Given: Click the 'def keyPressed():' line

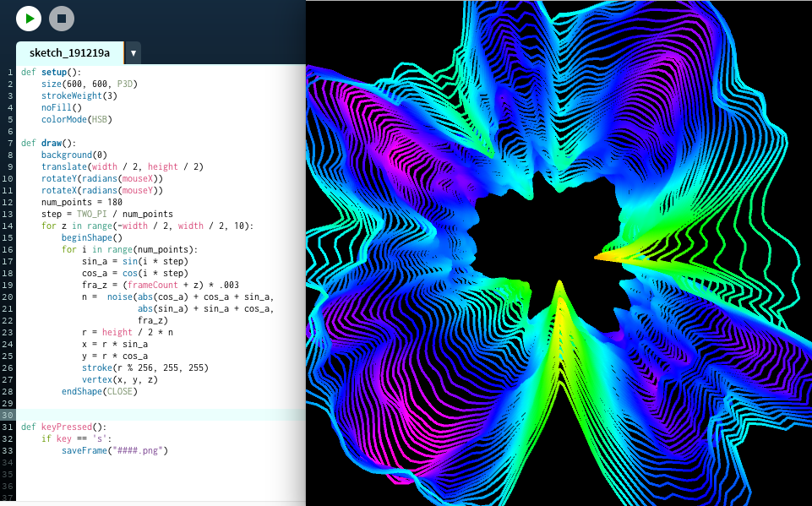Looking at the screenshot, I should click(x=63, y=427).
